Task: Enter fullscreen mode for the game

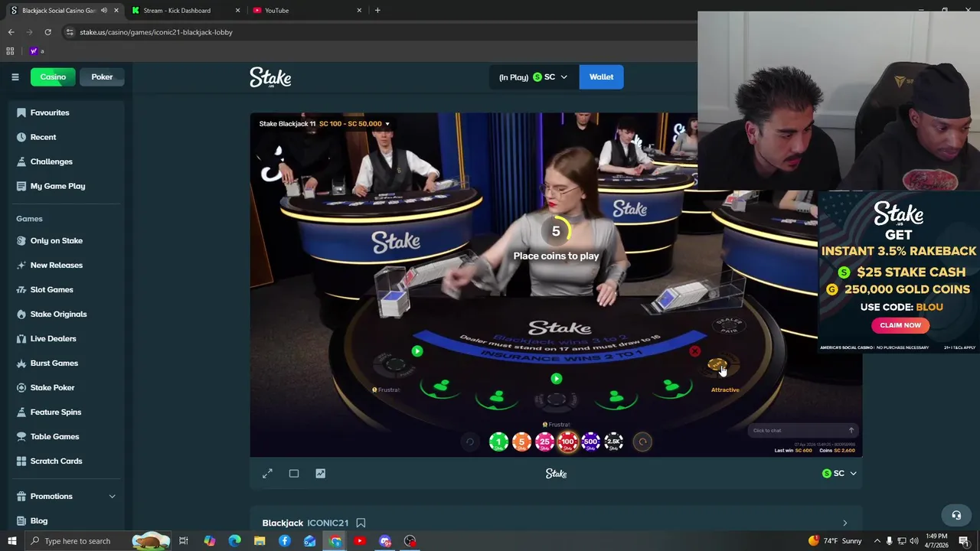Action: pyautogui.click(x=267, y=474)
